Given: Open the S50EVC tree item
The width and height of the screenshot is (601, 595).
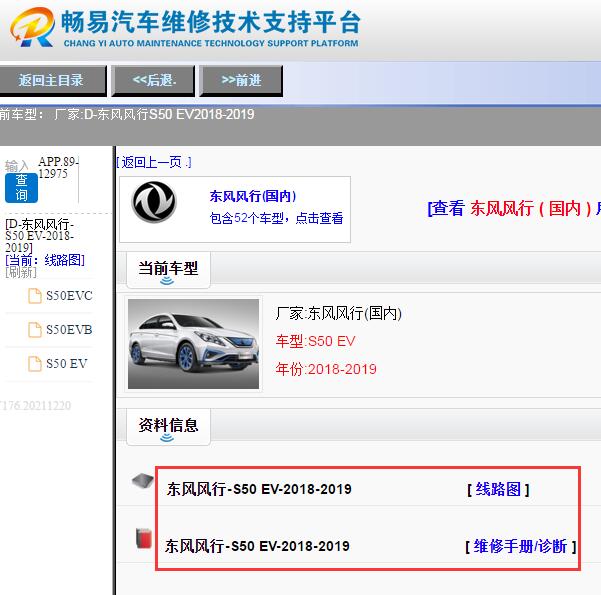Looking at the screenshot, I should coord(69,296).
